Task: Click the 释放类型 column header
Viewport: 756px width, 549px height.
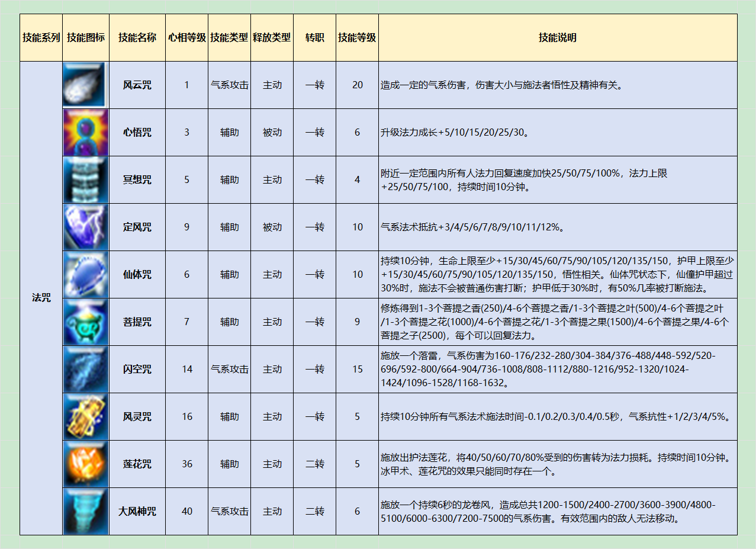Action: [x=272, y=37]
